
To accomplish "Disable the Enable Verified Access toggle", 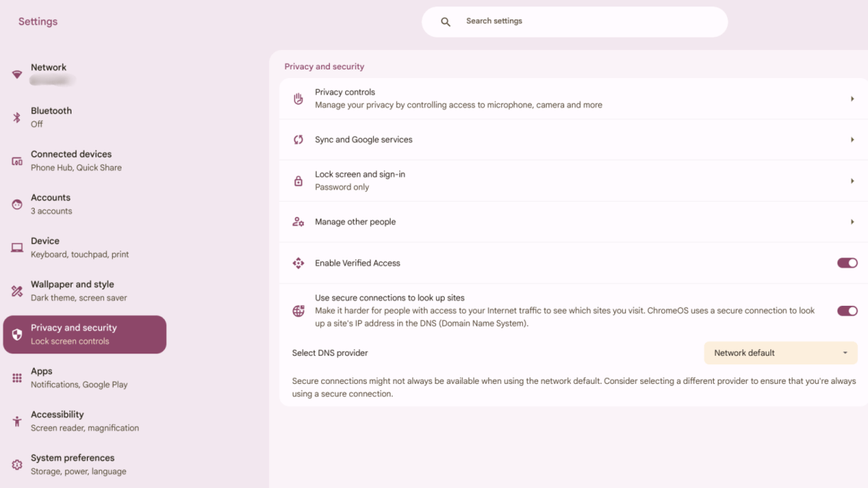I will point(846,262).
